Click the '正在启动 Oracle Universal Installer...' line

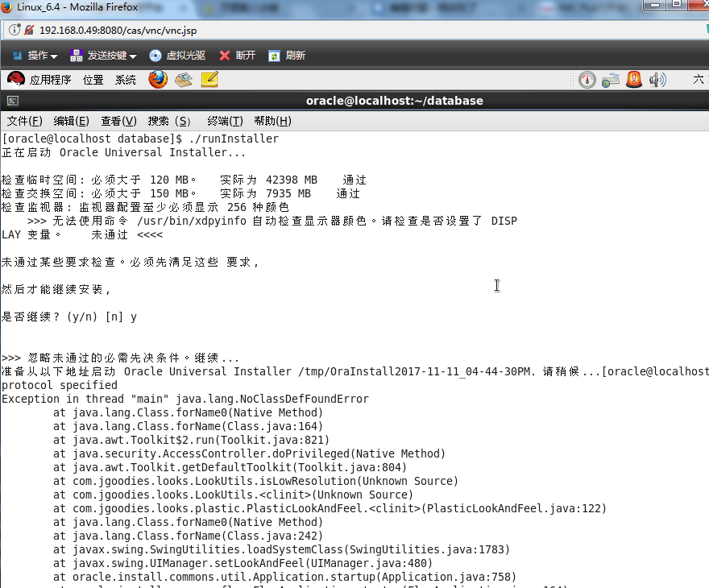[x=123, y=152]
